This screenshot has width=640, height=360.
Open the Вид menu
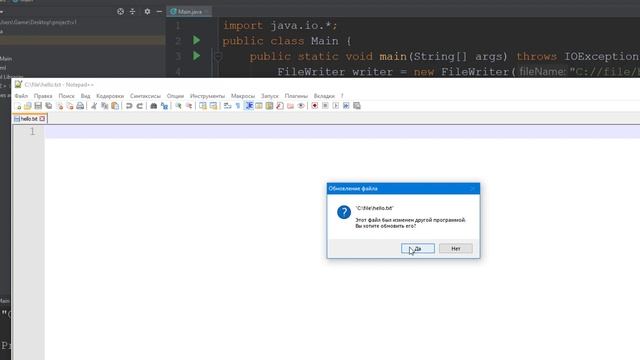click(x=85, y=96)
